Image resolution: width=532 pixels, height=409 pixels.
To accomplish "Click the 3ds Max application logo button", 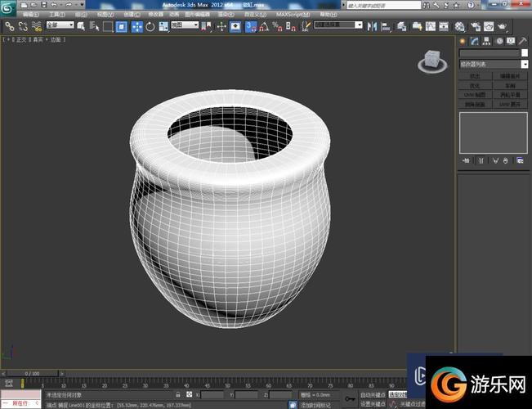I will (x=8, y=7).
